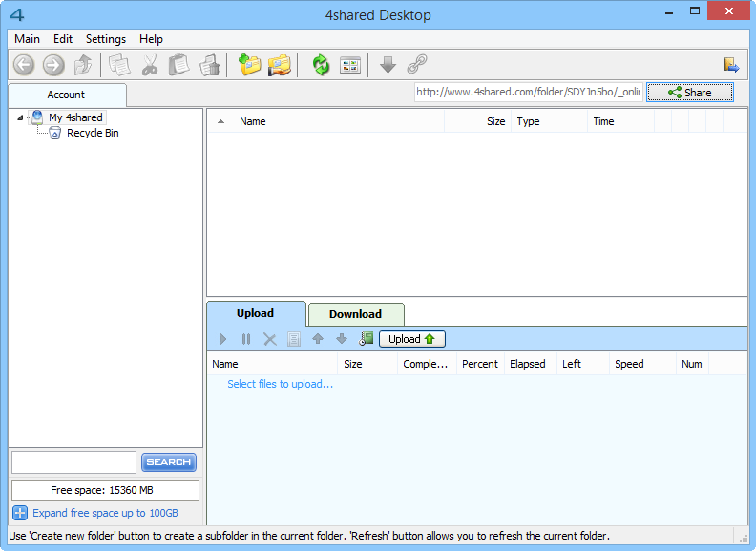756x551 pixels.
Task: Switch to the Download tab
Action: 356,314
